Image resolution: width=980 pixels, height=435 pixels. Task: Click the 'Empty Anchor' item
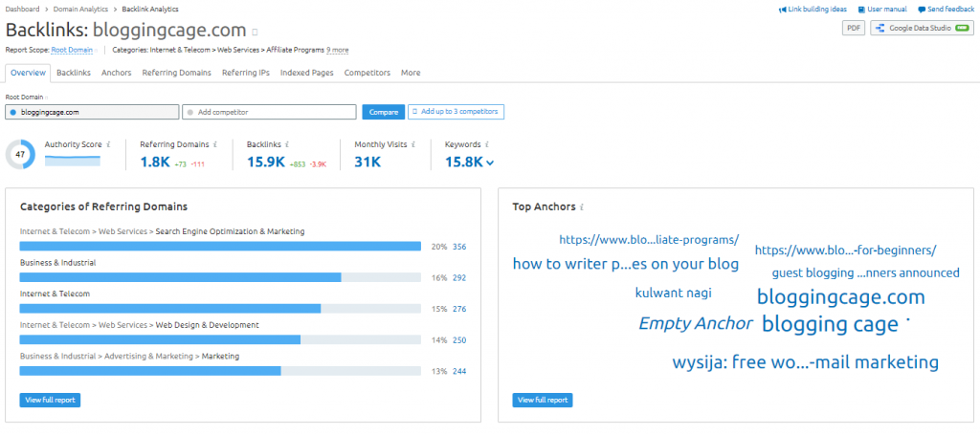click(x=696, y=323)
